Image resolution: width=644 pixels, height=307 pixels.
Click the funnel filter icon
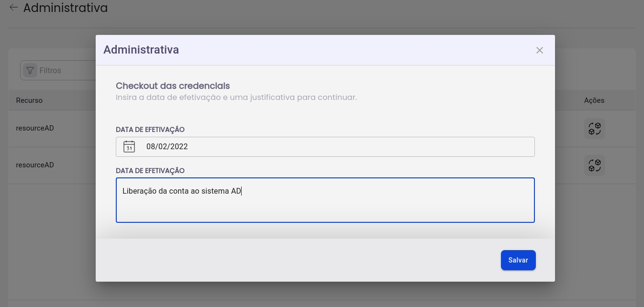point(30,70)
